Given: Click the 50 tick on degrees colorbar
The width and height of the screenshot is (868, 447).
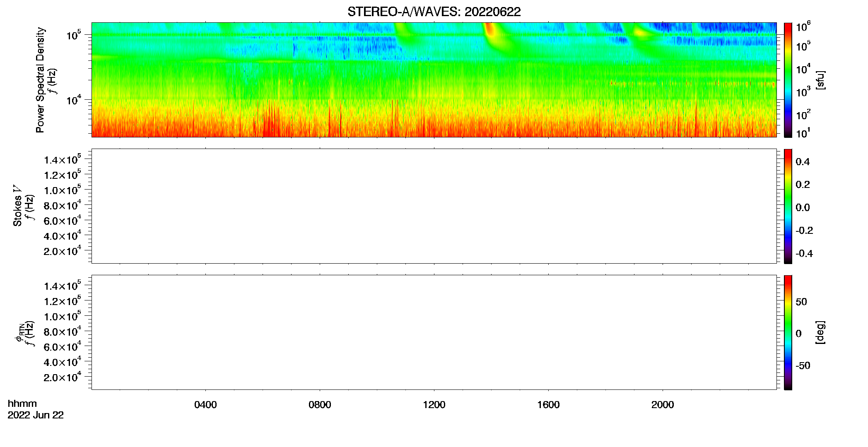Looking at the screenshot, I should pyautogui.click(x=801, y=302).
